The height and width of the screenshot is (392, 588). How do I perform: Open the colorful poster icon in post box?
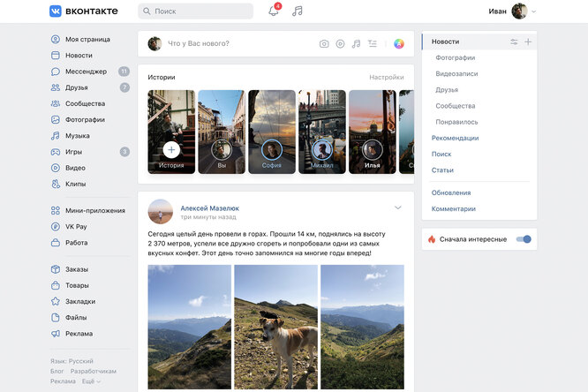399,44
